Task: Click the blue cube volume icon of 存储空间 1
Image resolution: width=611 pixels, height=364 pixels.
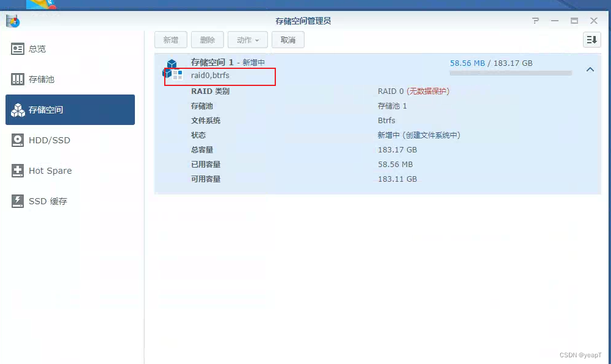Action: [172, 69]
